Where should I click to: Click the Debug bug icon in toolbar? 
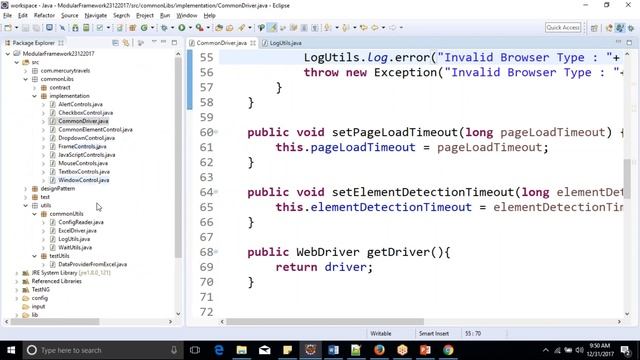(164, 28)
